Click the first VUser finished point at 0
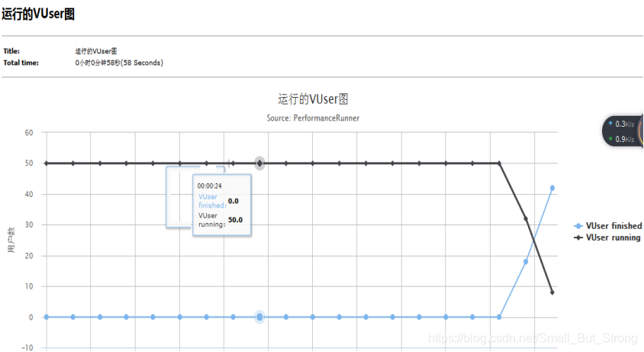 point(47,317)
